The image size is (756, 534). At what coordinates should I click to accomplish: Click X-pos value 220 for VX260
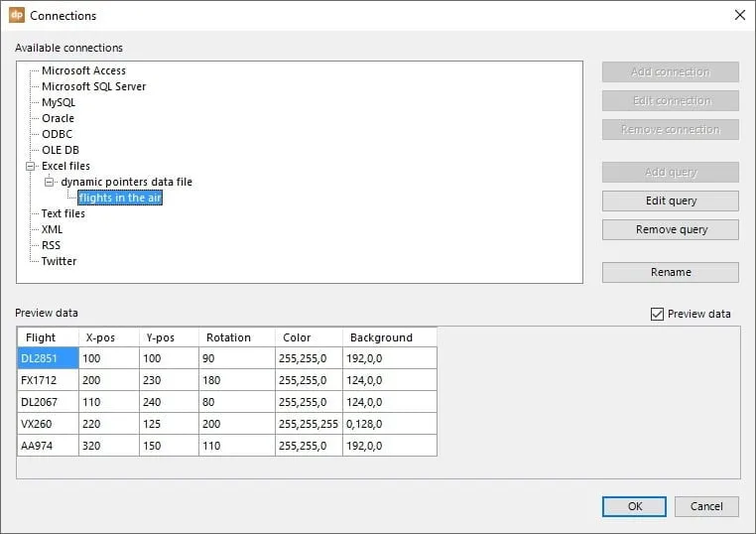coord(109,424)
